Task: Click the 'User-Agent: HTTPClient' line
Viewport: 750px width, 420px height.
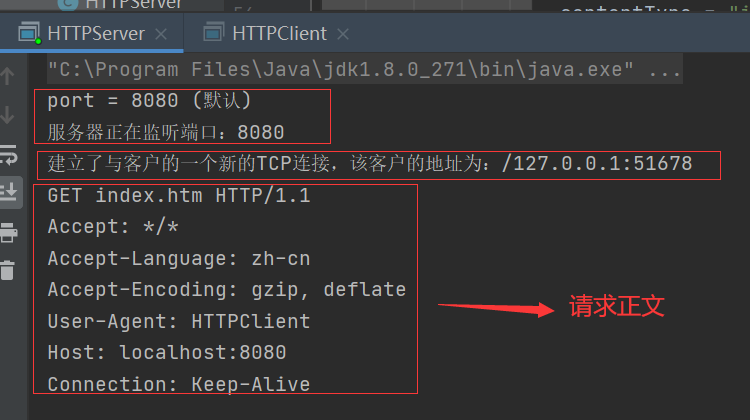Action: (x=179, y=321)
